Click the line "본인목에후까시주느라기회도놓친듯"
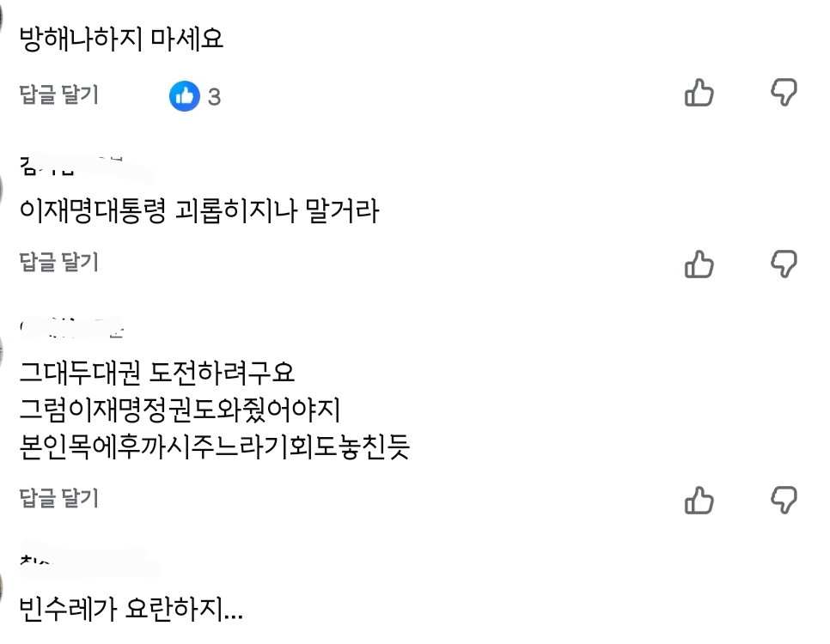The image size is (830, 644). 215,447
